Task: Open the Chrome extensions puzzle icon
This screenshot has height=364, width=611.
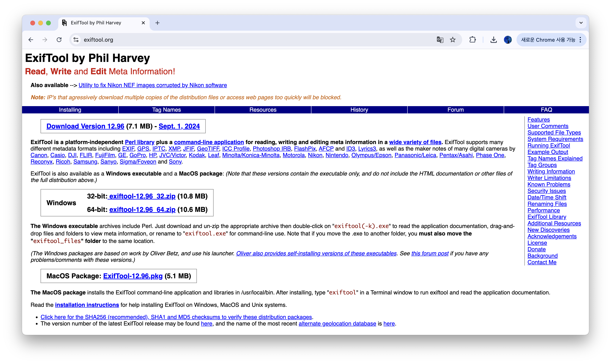Action: pyautogui.click(x=472, y=40)
